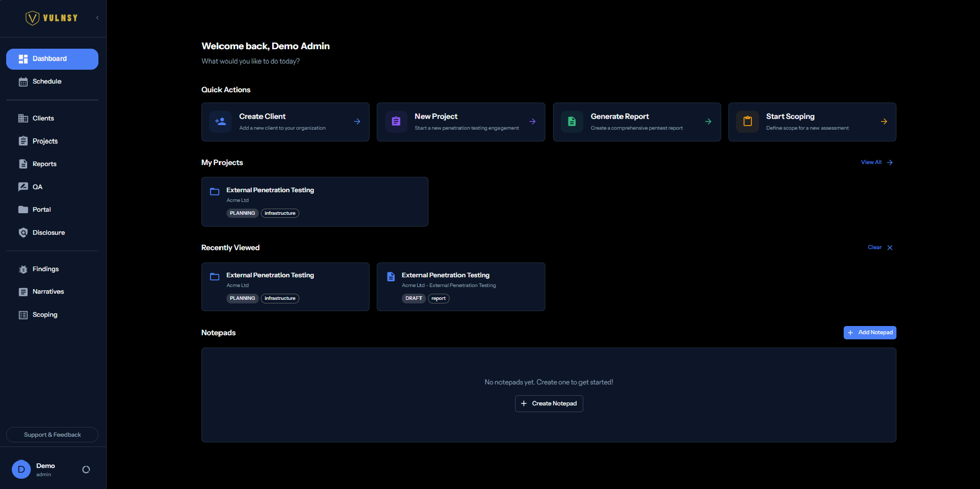Click the Projects clipboard icon in sidebar
980x489 pixels.
(23, 141)
